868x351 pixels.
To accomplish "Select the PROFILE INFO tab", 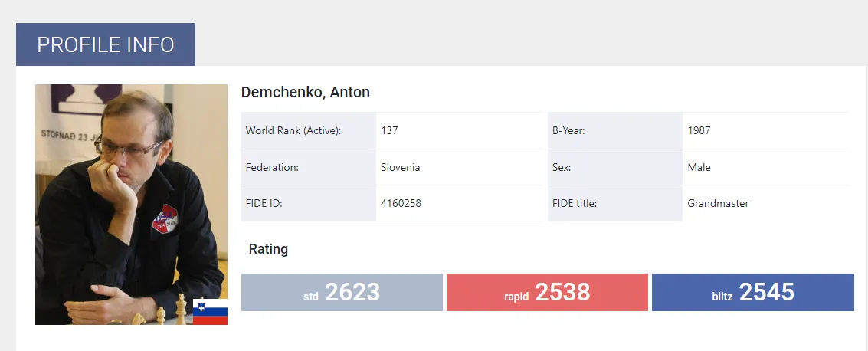I will coord(106,44).
